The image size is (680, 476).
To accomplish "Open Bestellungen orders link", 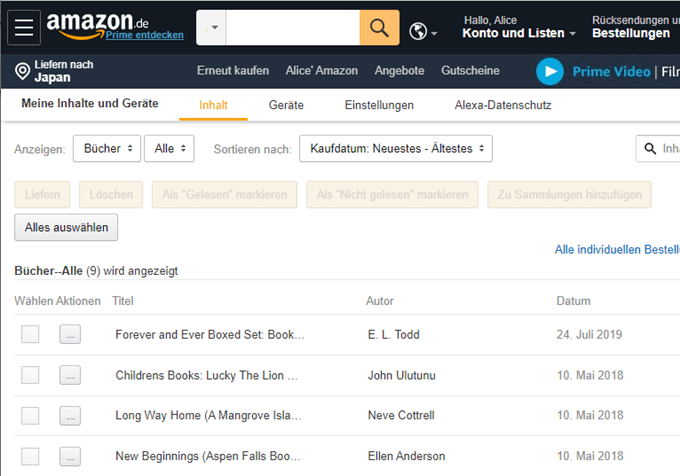I will click(x=631, y=33).
